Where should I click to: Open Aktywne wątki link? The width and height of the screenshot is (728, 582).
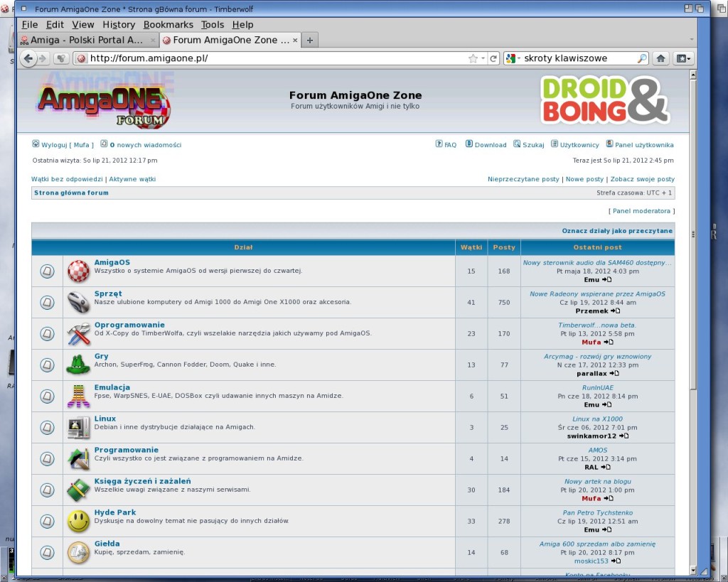(132, 179)
